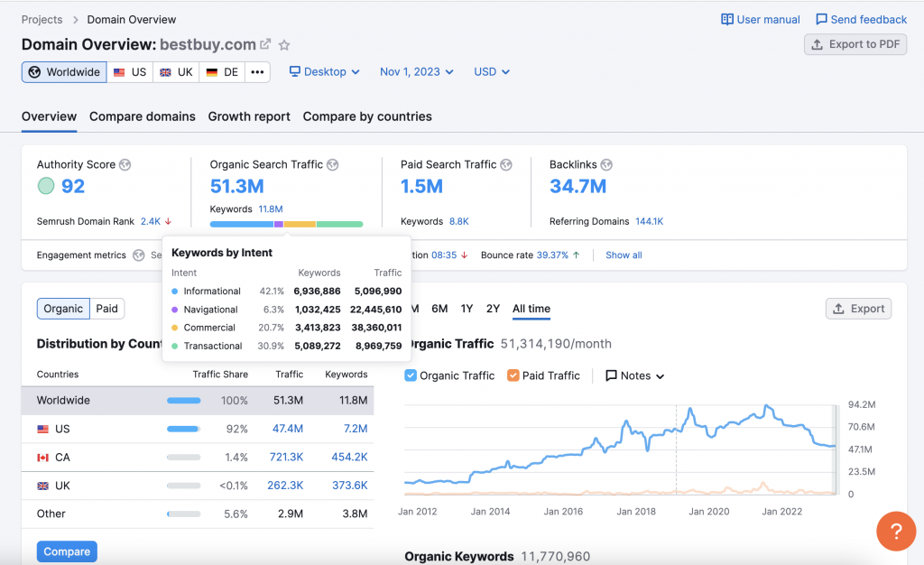Click globe icon beside Paid Search Traffic
The image size is (924, 565).
coord(506,165)
